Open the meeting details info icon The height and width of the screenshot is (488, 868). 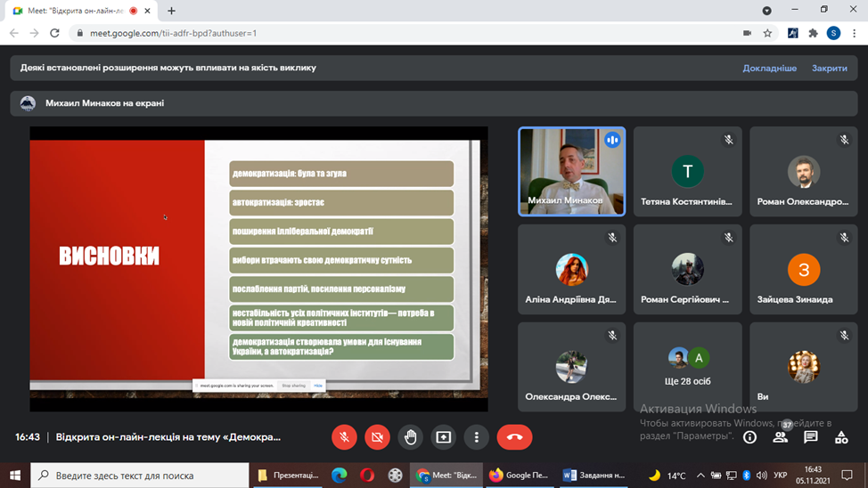tap(749, 437)
